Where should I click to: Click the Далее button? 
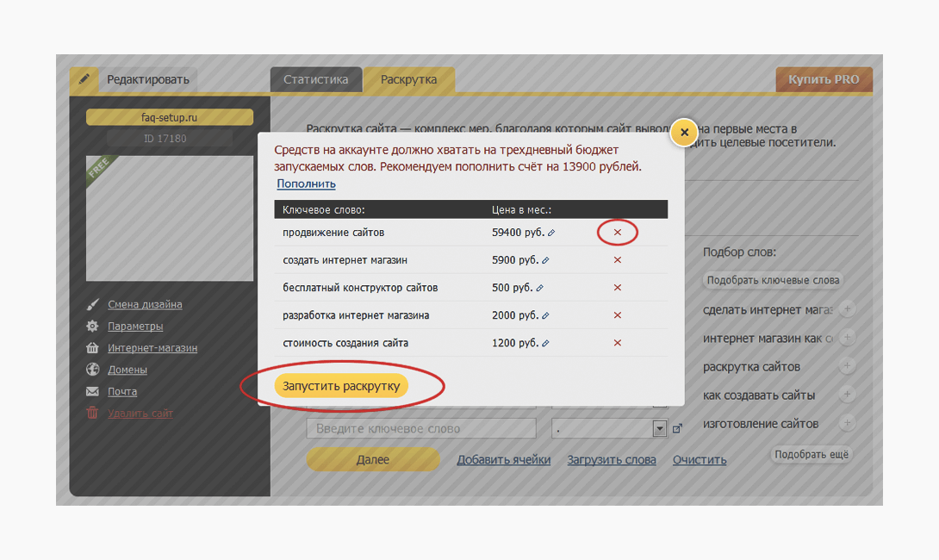pyautogui.click(x=373, y=459)
